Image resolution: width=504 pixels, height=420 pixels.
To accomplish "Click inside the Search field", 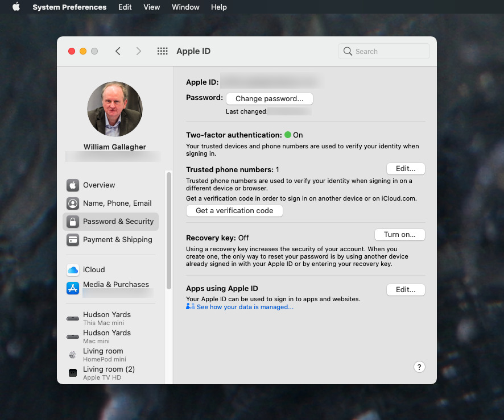I will pyautogui.click(x=383, y=51).
